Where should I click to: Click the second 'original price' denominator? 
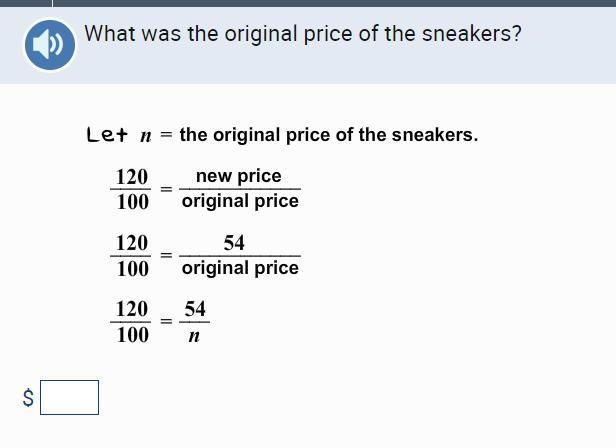point(240,268)
